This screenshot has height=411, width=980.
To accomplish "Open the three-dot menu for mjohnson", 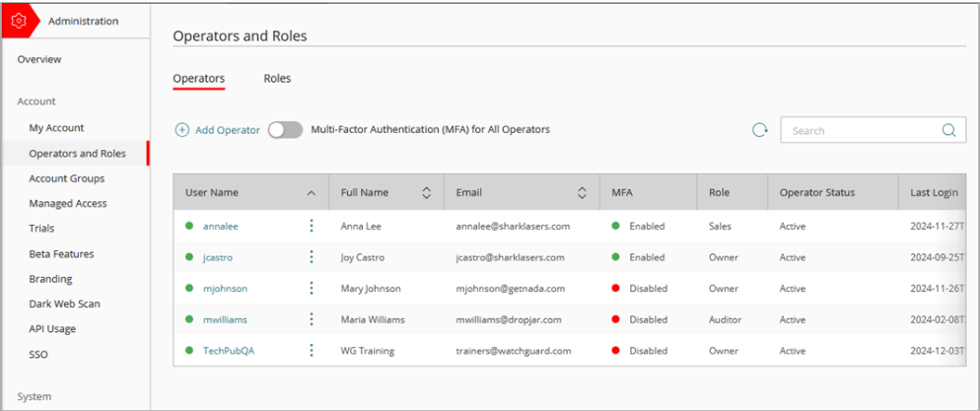I will click(x=312, y=289).
